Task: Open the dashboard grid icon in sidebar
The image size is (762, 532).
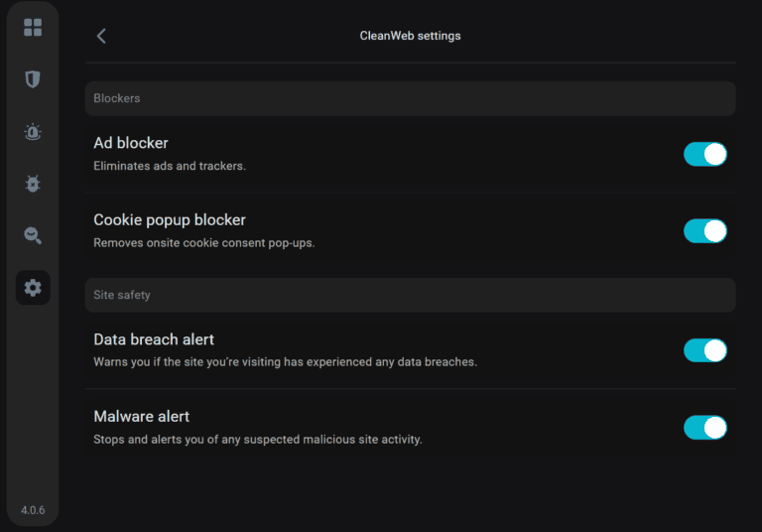Action: [33, 28]
